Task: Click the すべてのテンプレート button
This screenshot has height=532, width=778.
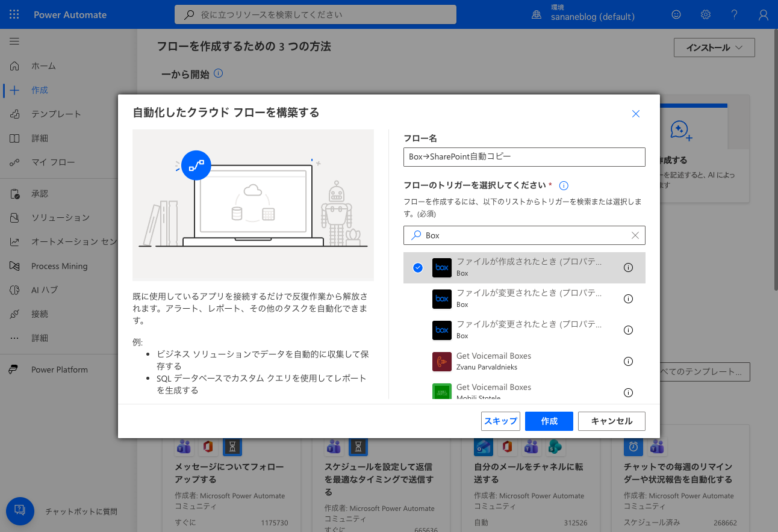Action: (x=705, y=372)
